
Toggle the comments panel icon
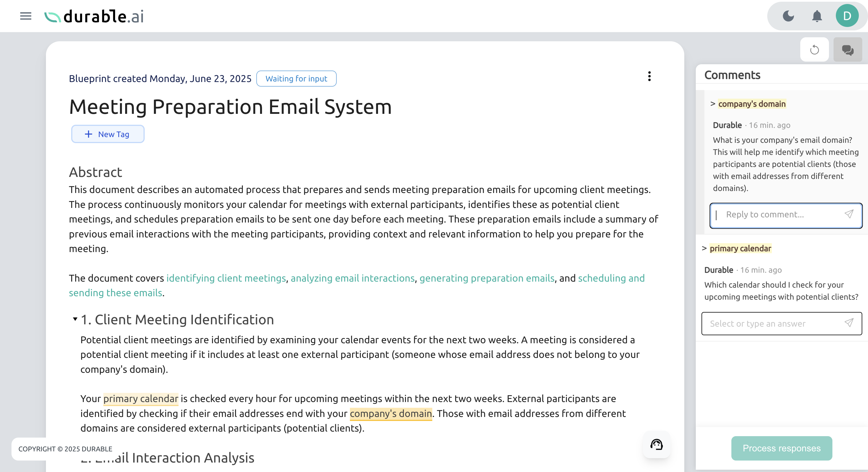(847, 50)
